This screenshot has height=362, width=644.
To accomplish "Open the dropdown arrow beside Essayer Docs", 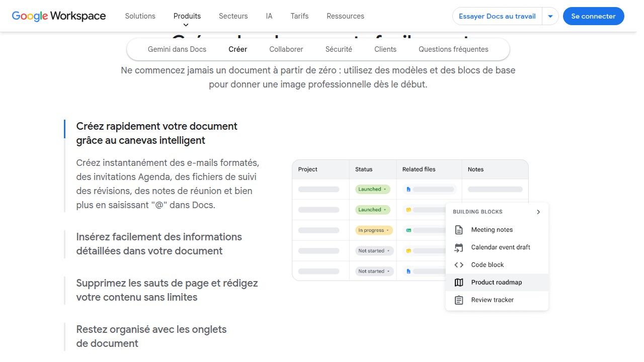I will pyautogui.click(x=550, y=16).
